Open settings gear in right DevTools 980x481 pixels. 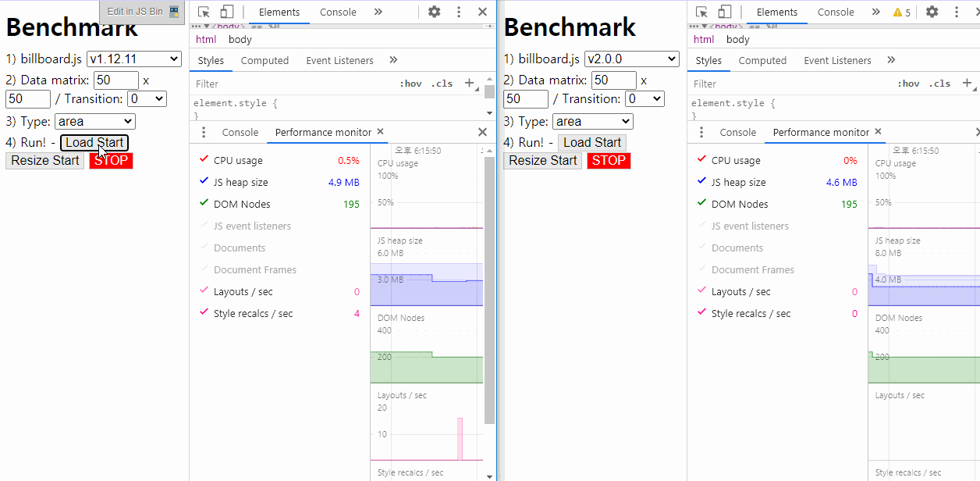932,12
